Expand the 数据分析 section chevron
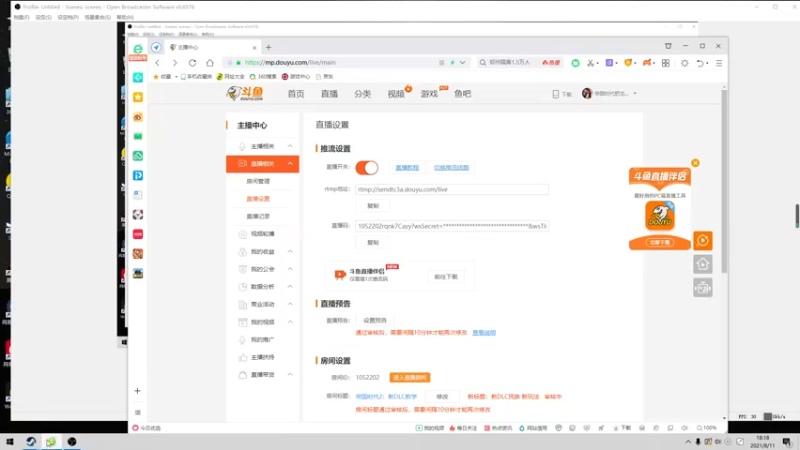The image size is (800, 450). (290, 286)
